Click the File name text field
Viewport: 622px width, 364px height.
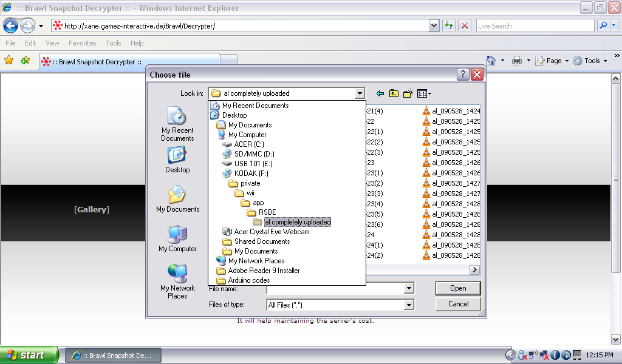pos(335,288)
